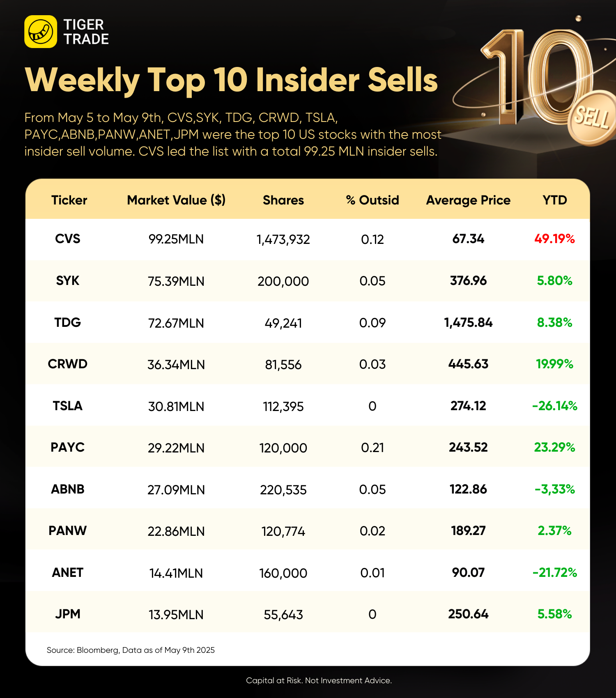The width and height of the screenshot is (616, 698).
Task: Click the Source: Bloomberg footnote text
Action: coord(131,650)
